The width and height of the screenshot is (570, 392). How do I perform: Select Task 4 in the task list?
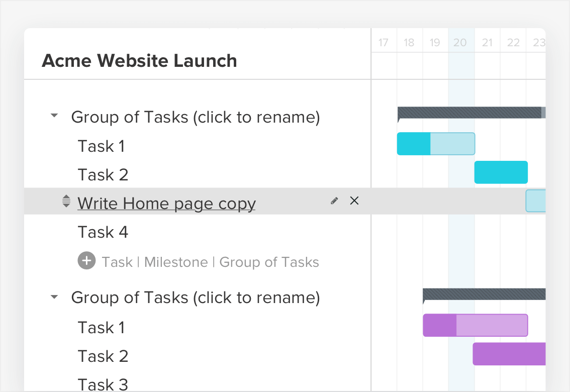click(103, 232)
